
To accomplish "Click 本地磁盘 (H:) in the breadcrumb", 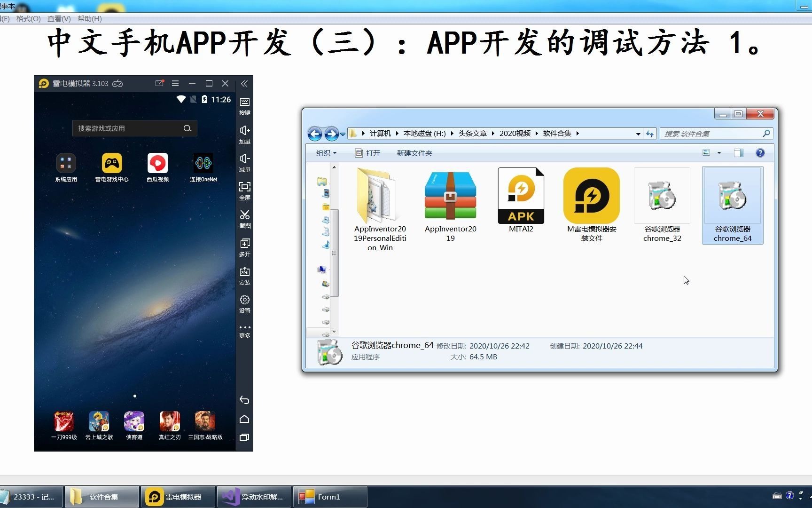I will click(x=424, y=134).
